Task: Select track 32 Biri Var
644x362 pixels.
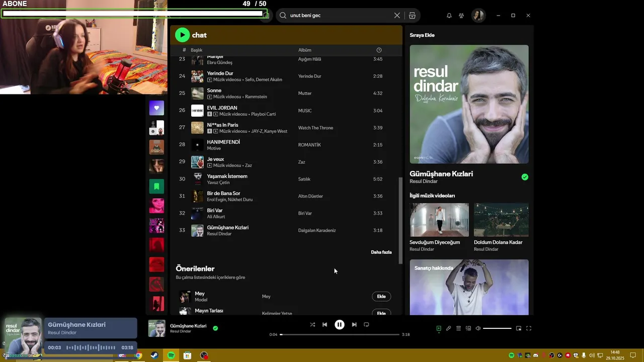Action: coord(287,213)
